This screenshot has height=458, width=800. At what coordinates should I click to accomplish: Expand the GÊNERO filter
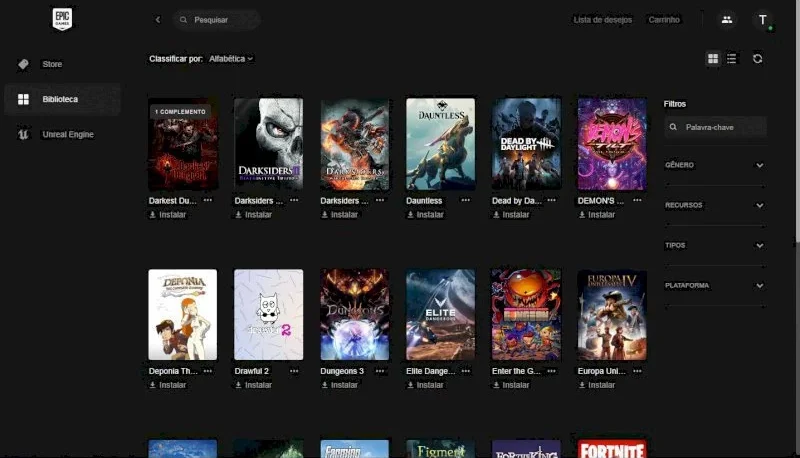pos(714,165)
